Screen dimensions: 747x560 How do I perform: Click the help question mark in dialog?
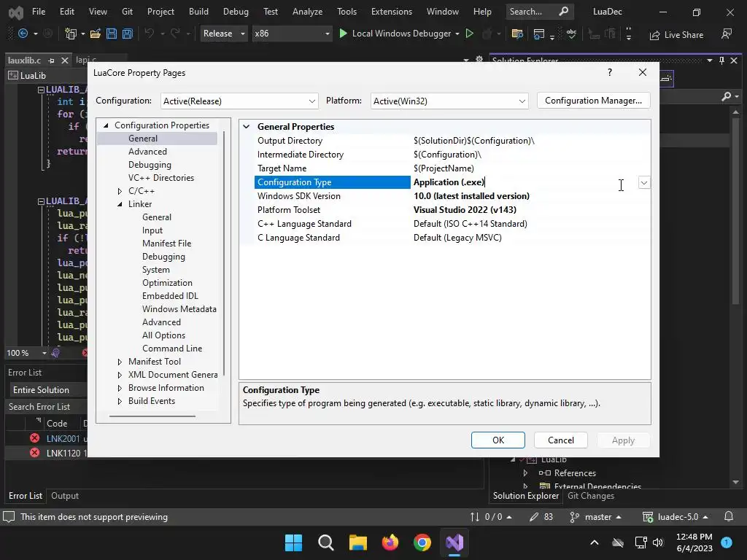pyautogui.click(x=610, y=72)
